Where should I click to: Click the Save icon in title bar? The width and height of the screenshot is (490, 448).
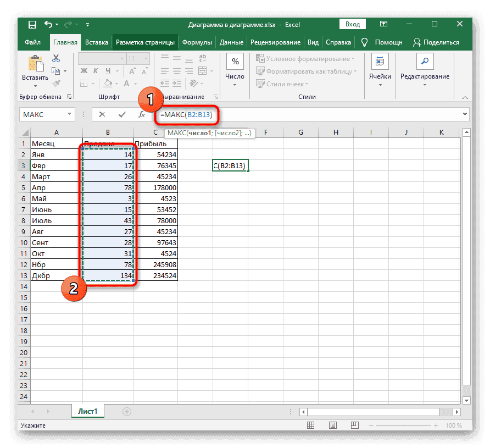[32, 25]
